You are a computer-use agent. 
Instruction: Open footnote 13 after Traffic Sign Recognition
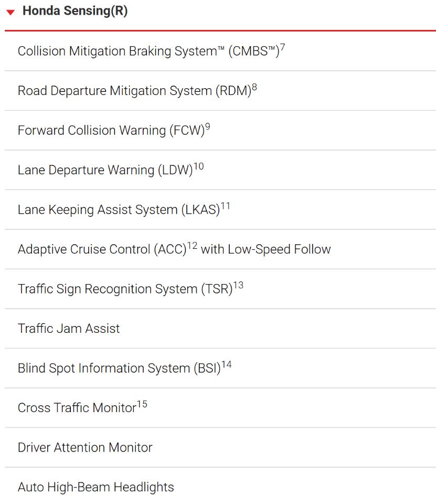click(238, 285)
